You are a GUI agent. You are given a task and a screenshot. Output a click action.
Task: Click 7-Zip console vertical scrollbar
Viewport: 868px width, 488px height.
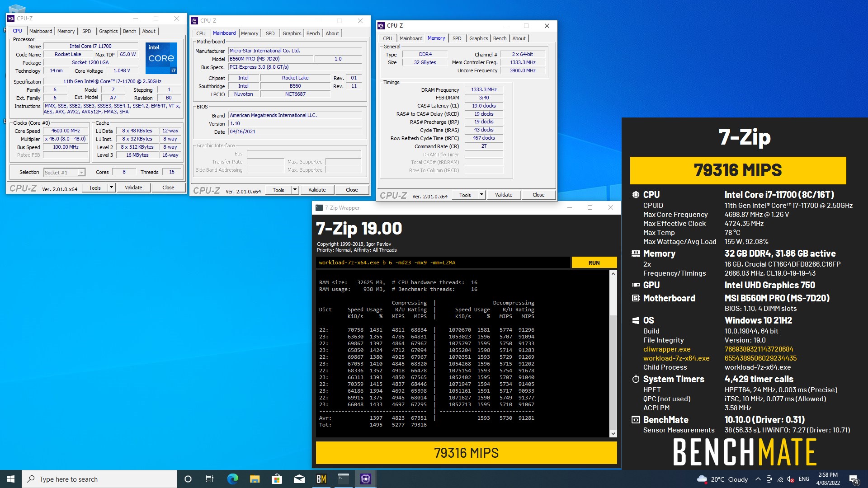[x=613, y=354]
